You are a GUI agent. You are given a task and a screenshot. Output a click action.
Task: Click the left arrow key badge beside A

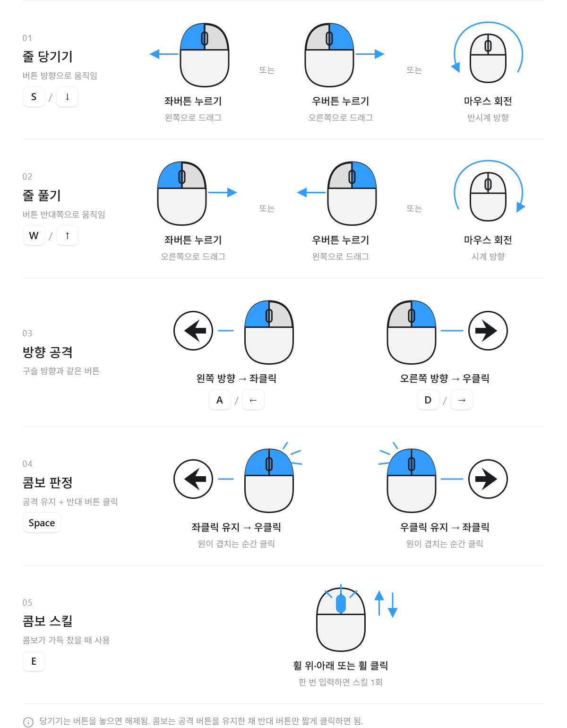point(253,400)
